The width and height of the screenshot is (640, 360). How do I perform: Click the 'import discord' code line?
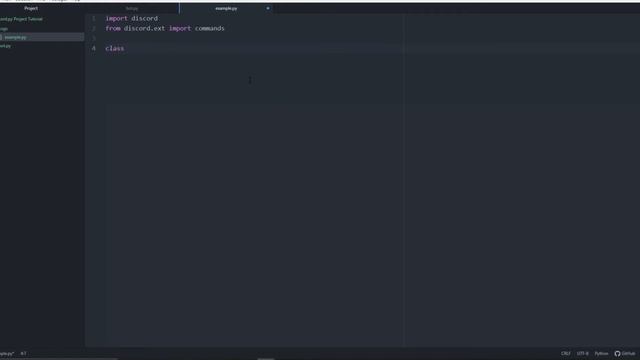[131, 18]
